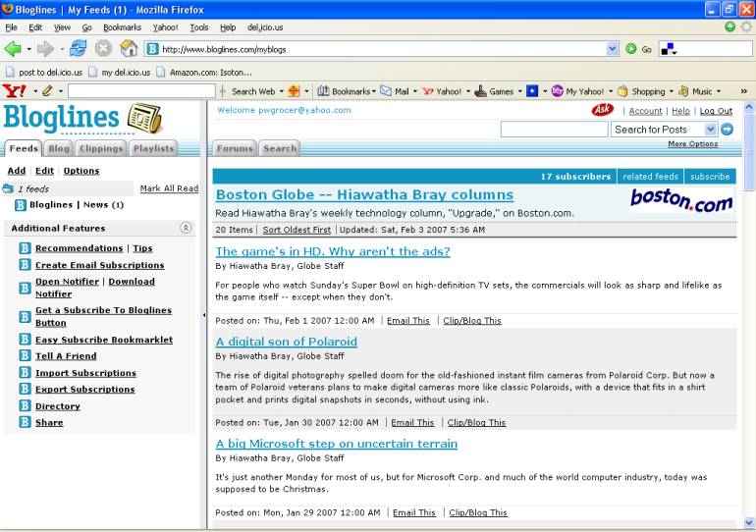The height and width of the screenshot is (532, 756).
Task: Click Email This for the HD ads article
Action: coord(407,320)
